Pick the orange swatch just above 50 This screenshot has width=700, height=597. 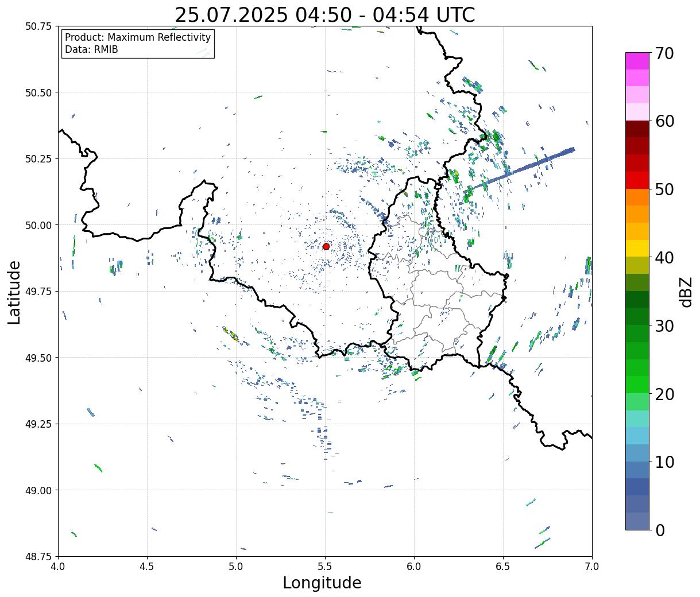(637, 197)
